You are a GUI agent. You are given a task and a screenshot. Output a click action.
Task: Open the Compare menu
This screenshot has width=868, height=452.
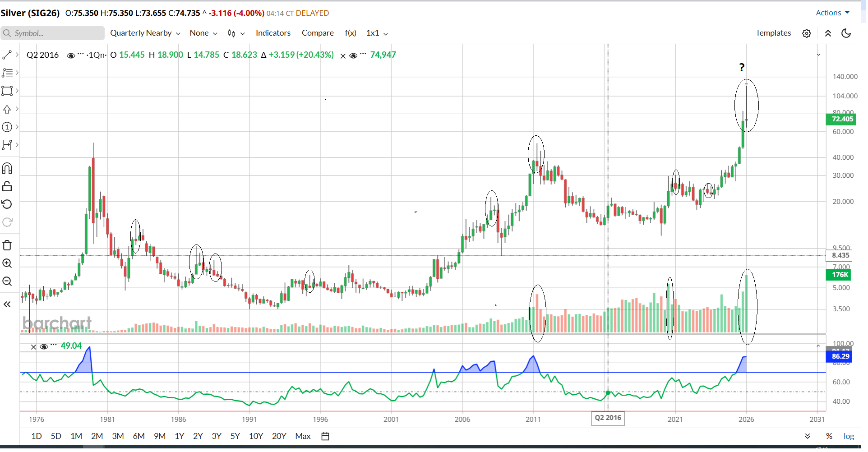click(318, 33)
